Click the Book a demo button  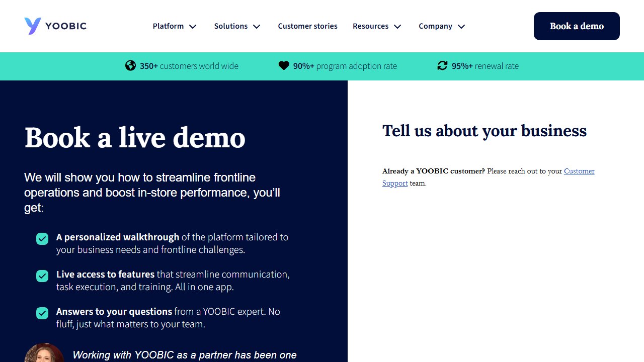[x=577, y=26]
